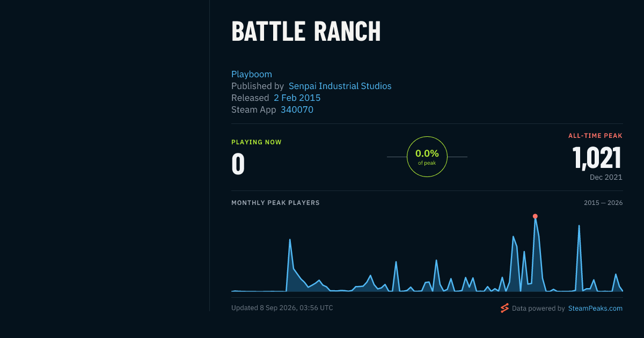
Task: Open Senpai Industrial Studios publisher page
Action: pyautogui.click(x=340, y=86)
